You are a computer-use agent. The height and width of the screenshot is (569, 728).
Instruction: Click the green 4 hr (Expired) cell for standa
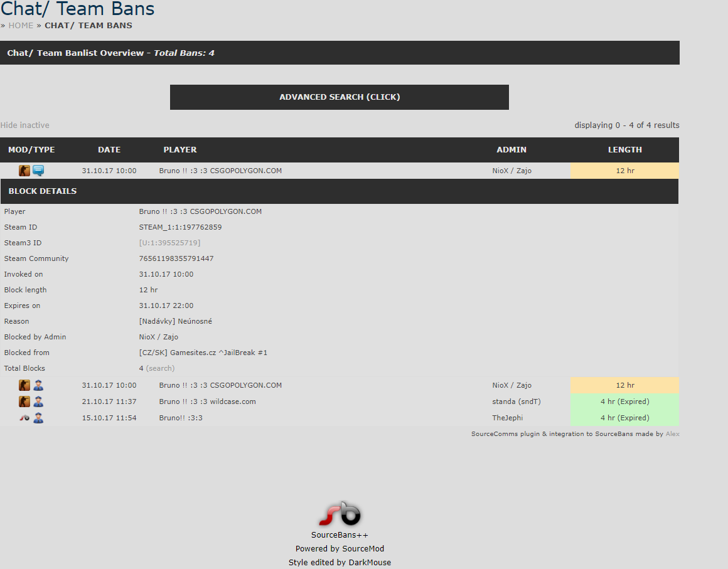coord(624,401)
